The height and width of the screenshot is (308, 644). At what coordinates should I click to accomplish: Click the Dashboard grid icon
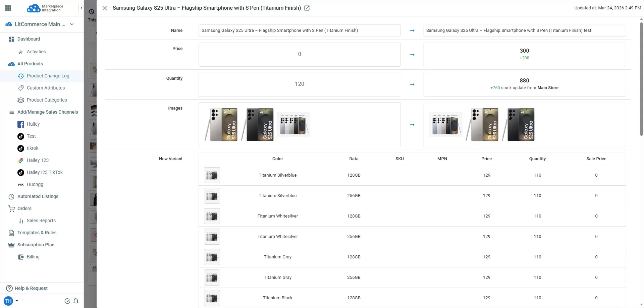tap(11, 39)
